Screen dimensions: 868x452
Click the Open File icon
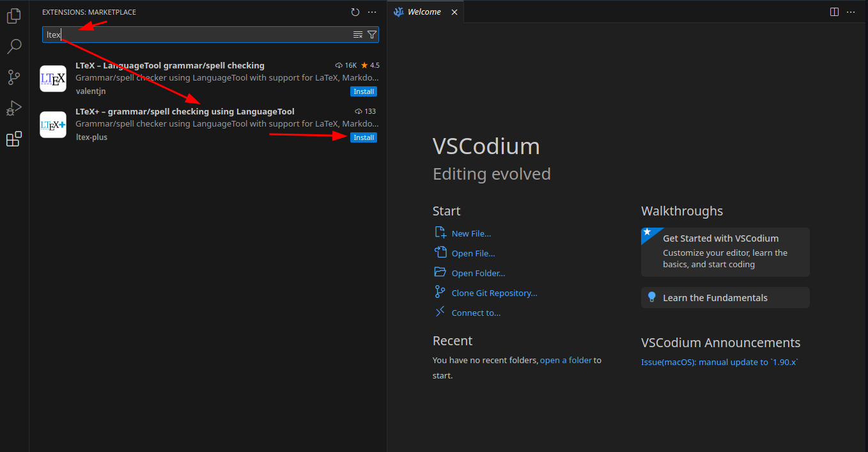point(440,253)
